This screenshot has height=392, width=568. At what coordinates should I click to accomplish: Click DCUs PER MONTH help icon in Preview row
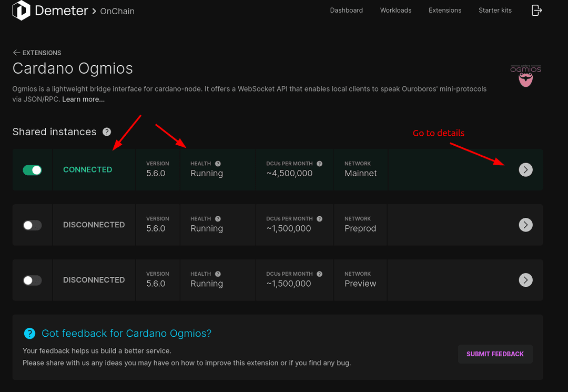[x=320, y=274]
